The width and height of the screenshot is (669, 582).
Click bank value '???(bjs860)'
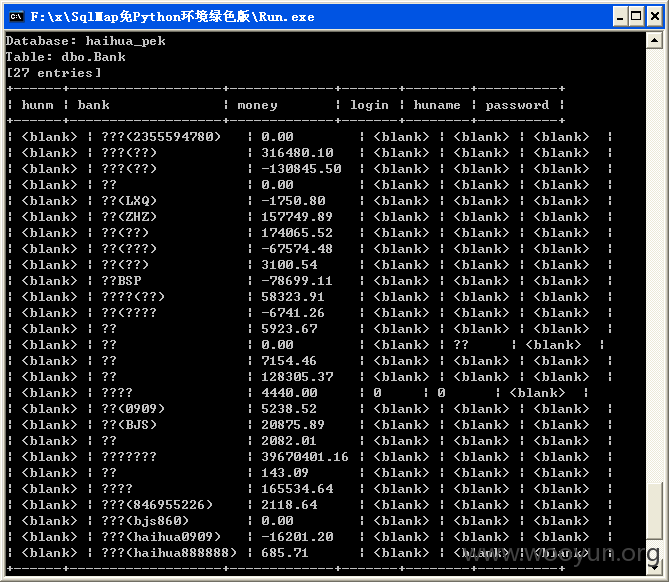point(145,521)
